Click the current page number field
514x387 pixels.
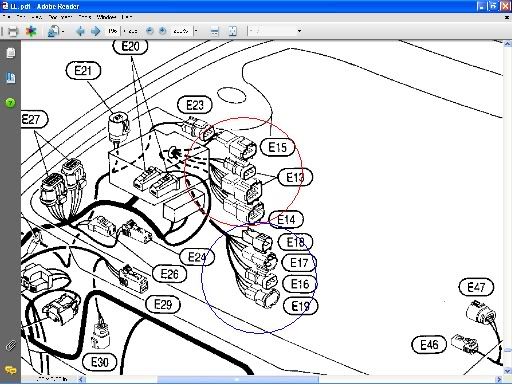112,31
